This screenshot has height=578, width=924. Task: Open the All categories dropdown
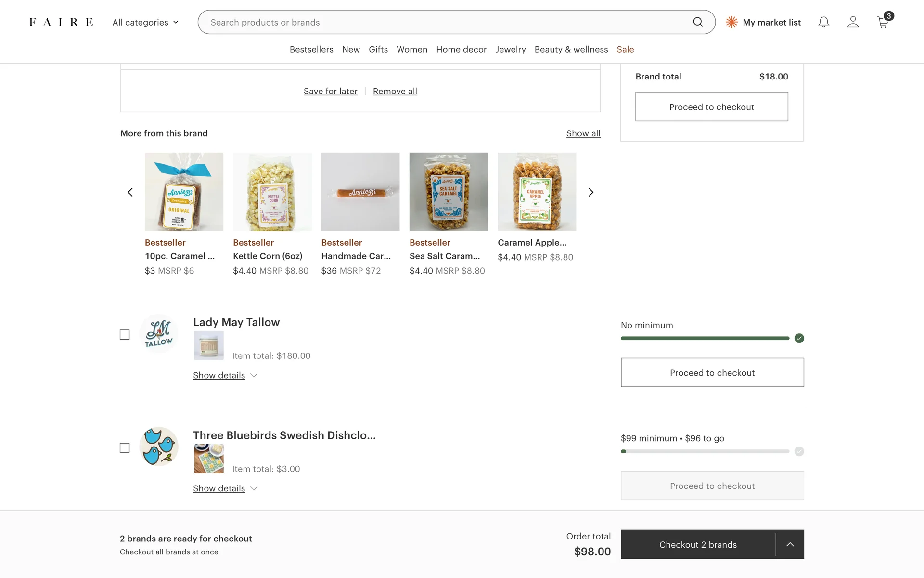[145, 22]
